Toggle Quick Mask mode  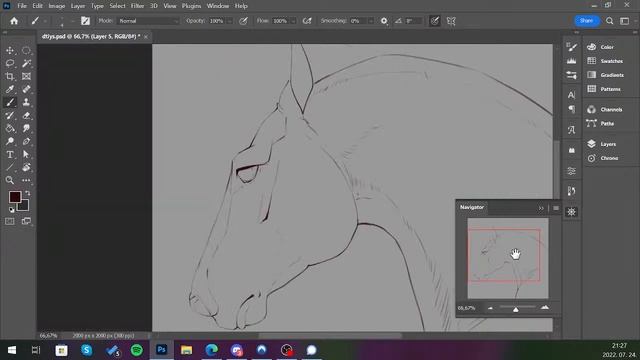[x=10, y=221]
